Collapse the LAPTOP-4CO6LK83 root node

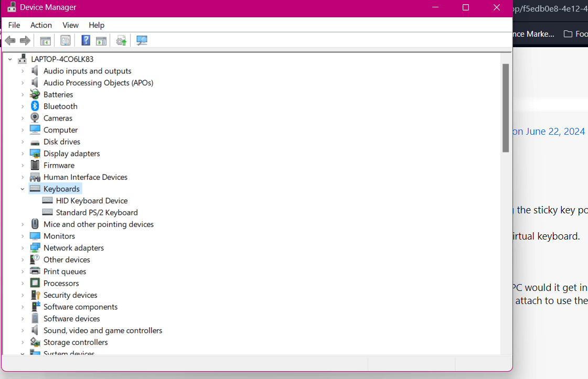pyautogui.click(x=10, y=59)
